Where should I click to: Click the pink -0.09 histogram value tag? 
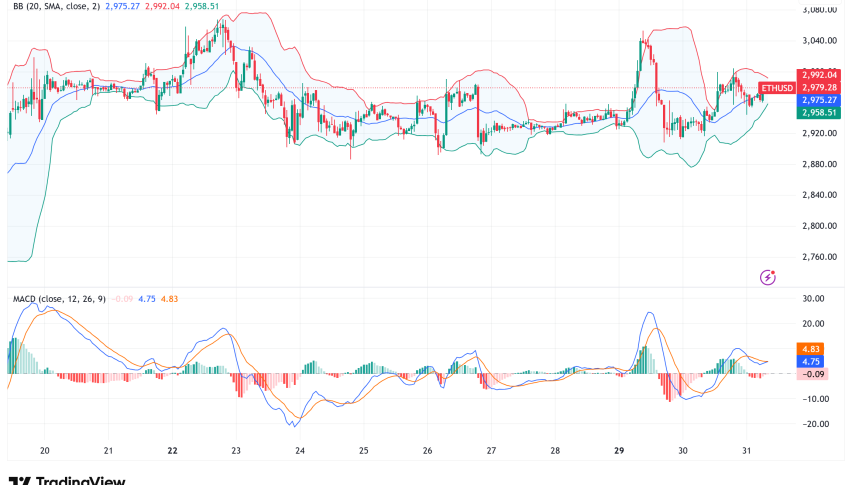814,373
